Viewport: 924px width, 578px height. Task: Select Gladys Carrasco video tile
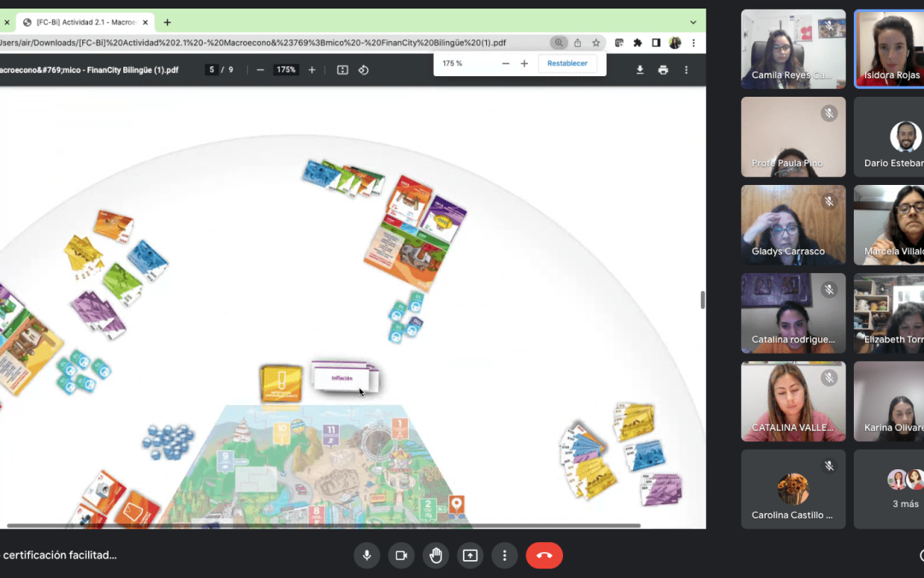[793, 224]
